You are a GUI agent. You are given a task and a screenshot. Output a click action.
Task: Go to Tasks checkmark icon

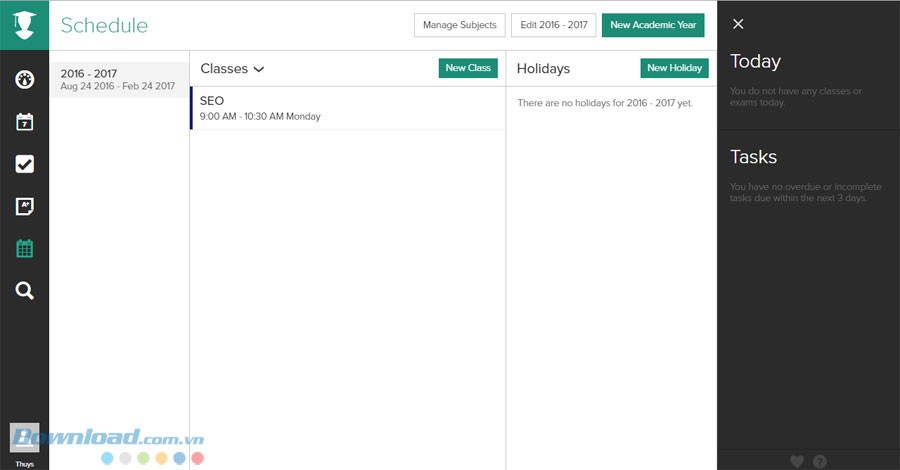[25, 165]
